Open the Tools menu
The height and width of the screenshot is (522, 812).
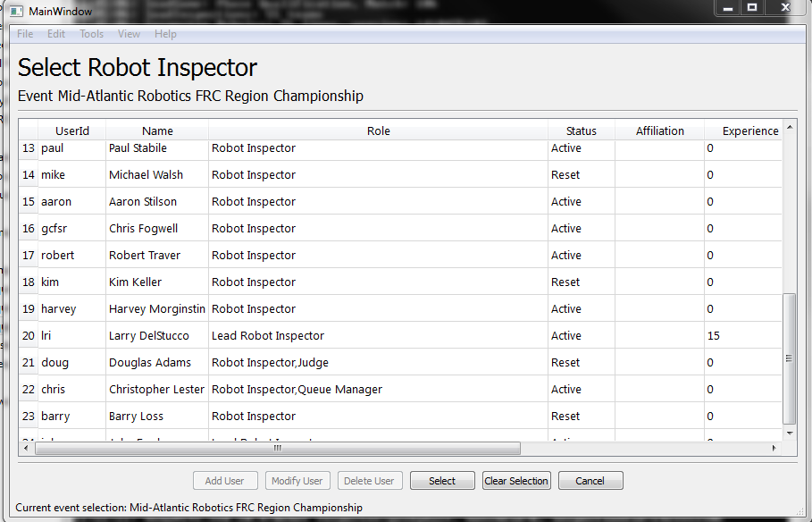pyautogui.click(x=91, y=34)
